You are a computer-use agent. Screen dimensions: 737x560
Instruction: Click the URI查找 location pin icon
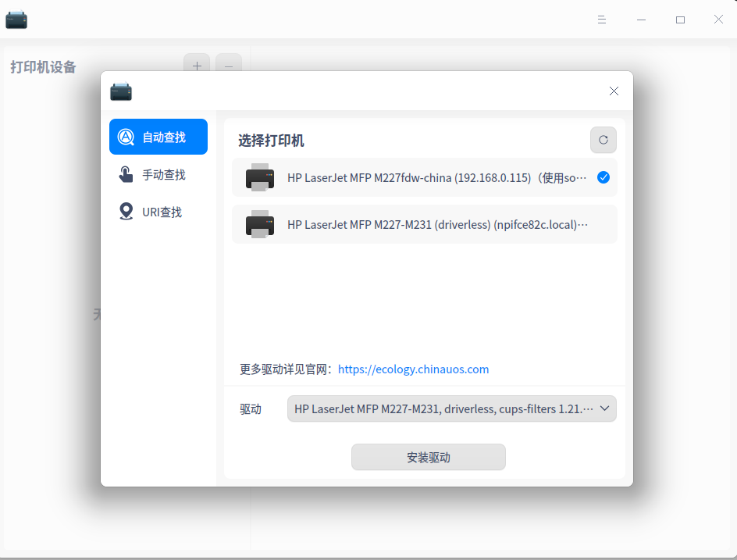pos(126,211)
